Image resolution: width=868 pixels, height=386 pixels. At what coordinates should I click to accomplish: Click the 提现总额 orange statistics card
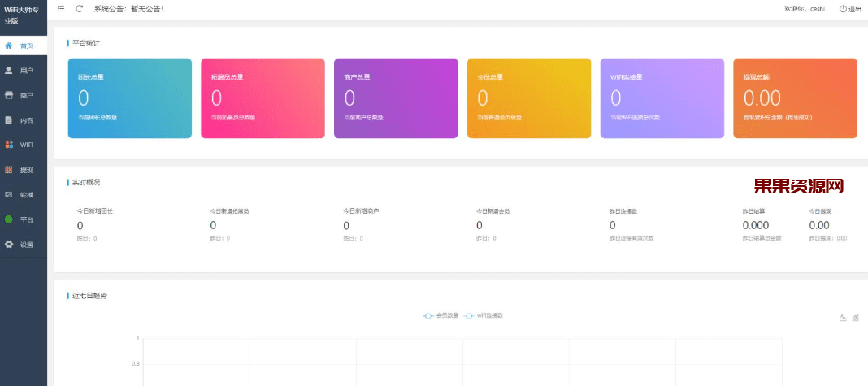tap(794, 98)
